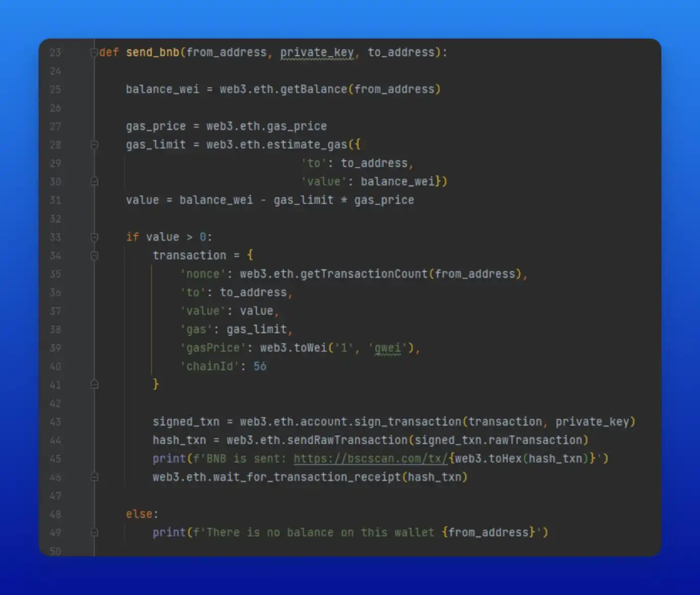This screenshot has height=595, width=700.
Task: Click line number 48 in the gutter
Action: 55,515
